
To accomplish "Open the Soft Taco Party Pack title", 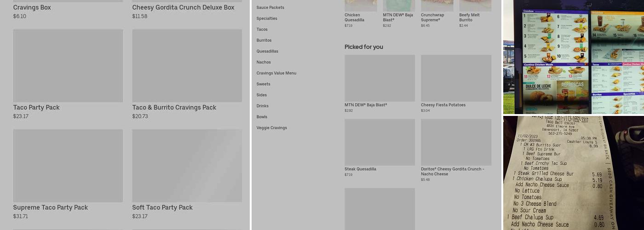I will (162, 207).
